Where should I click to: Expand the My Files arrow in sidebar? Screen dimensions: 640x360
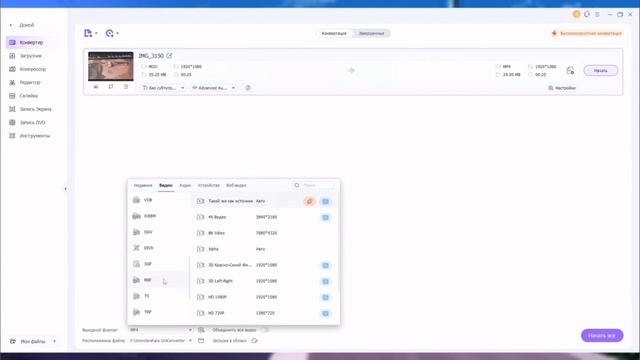click(x=54, y=341)
